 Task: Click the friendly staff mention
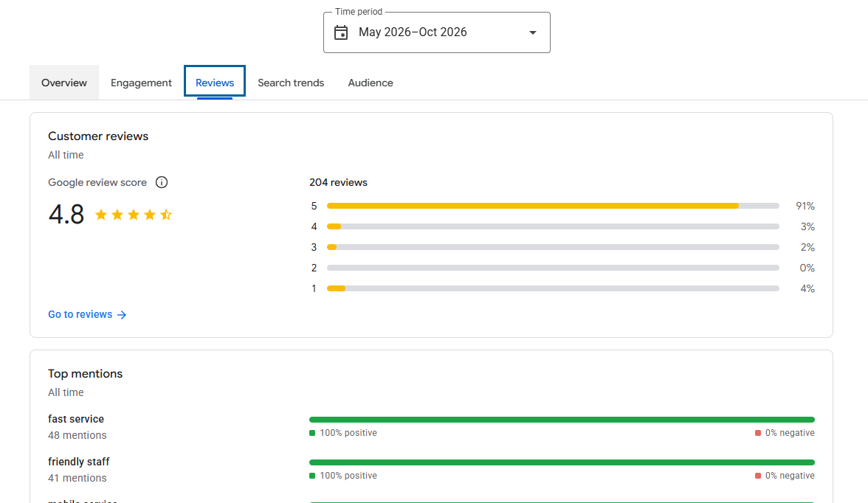[x=78, y=462]
